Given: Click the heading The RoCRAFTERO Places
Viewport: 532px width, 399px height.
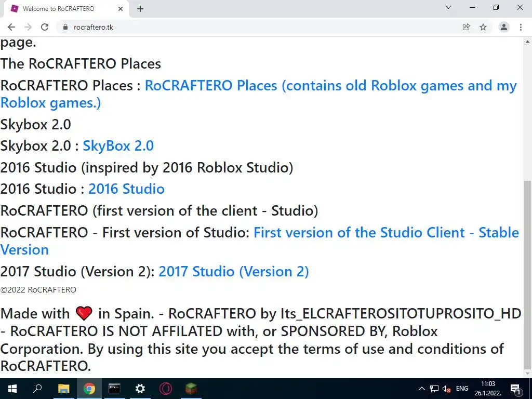Looking at the screenshot, I should (81, 64).
